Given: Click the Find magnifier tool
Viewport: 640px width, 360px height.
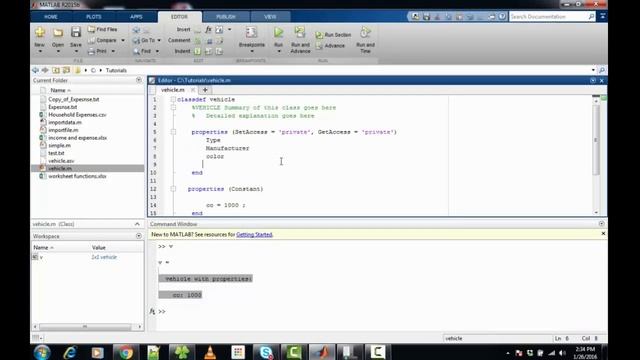Looking at the screenshot, I should tap(142, 51).
